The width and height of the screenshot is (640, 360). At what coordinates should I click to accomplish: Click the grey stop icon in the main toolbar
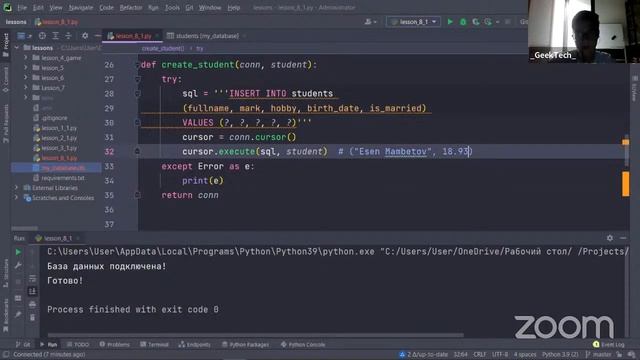click(x=508, y=22)
